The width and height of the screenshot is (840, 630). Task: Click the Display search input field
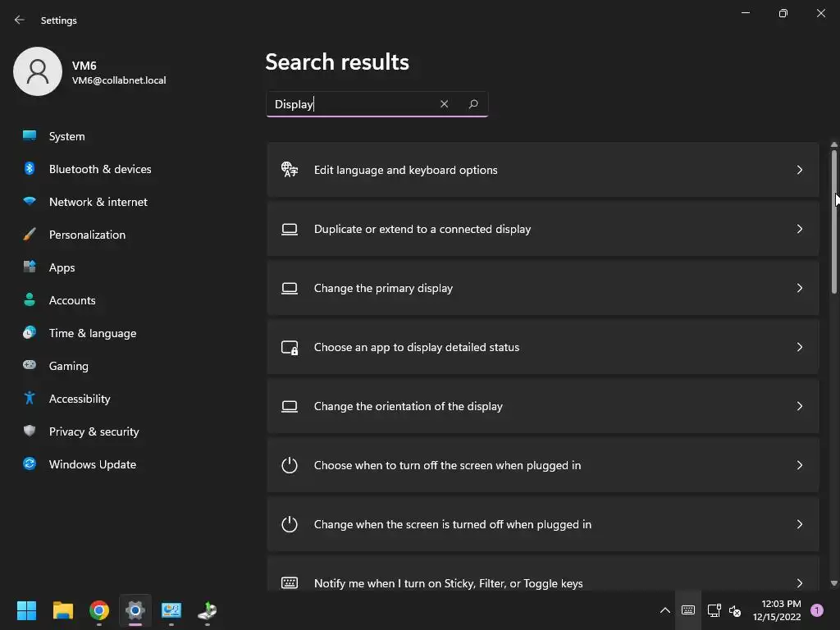click(353, 104)
